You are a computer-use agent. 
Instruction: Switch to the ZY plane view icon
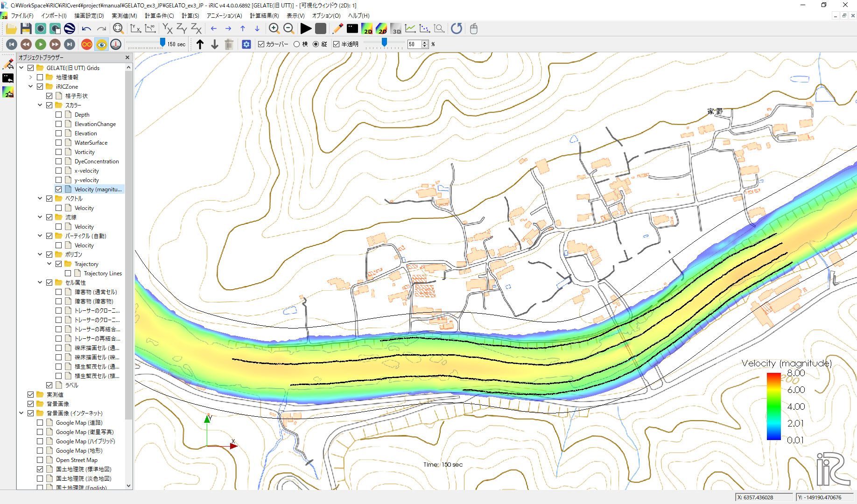pyautogui.click(x=182, y=29)
